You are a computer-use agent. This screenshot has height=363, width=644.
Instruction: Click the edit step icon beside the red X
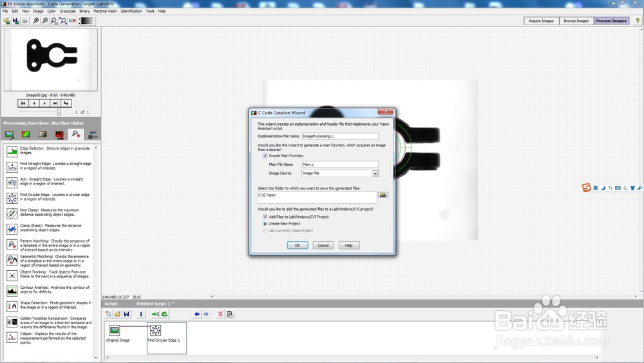(x=230, y=314)
